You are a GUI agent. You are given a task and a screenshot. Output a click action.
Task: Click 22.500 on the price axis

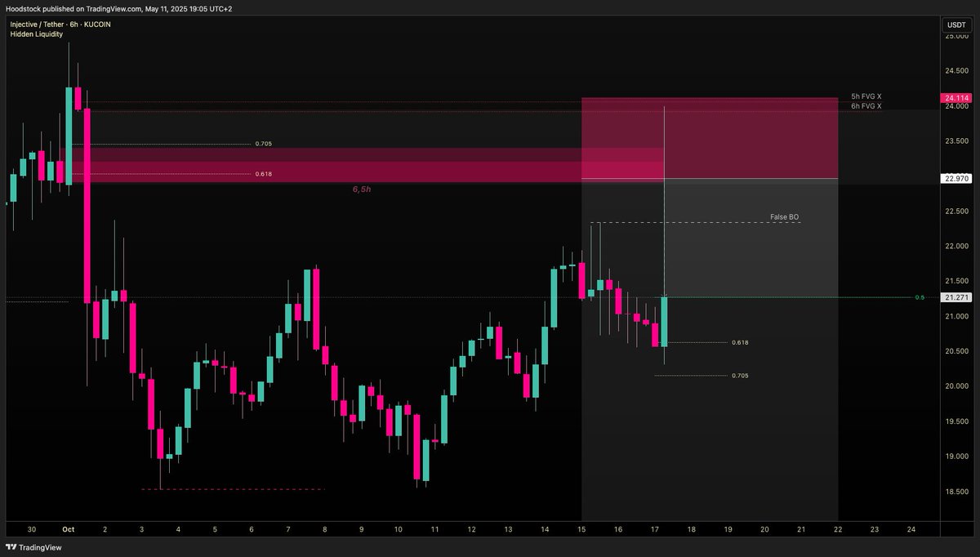coord(956,212)
